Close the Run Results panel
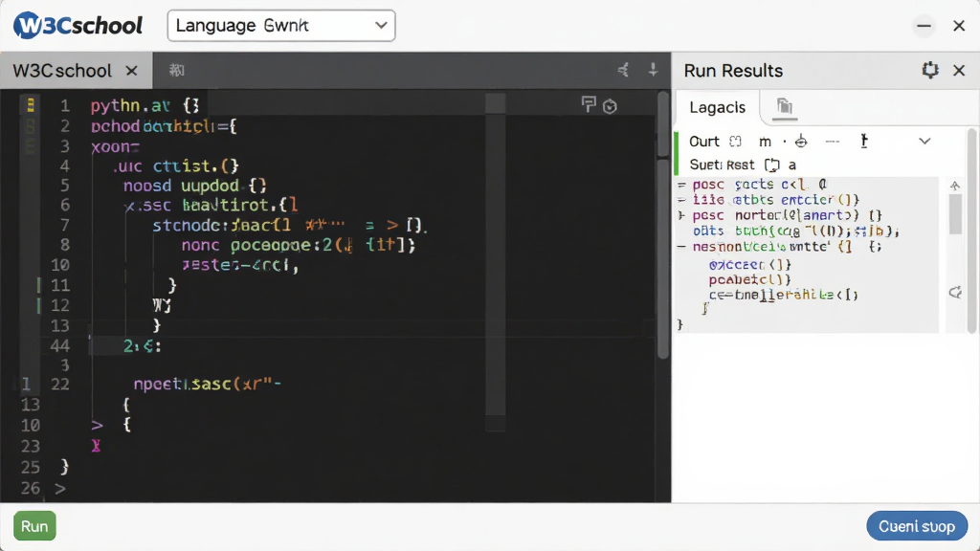The image size is (980, 551). [959, 70]
